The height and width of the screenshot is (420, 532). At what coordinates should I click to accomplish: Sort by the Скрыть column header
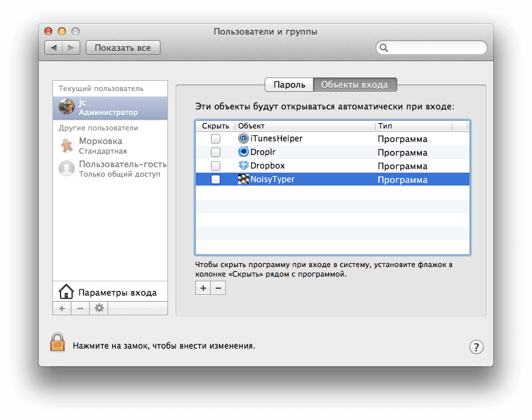216,126
